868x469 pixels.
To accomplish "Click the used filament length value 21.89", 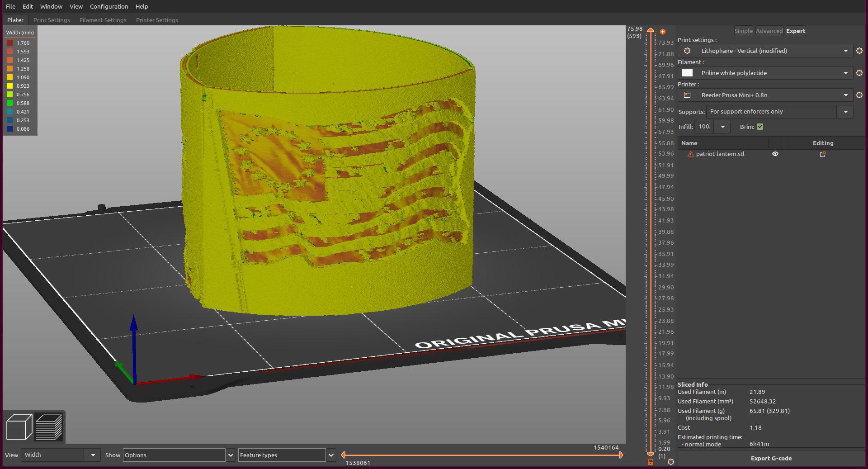I will tap(757, 392).
